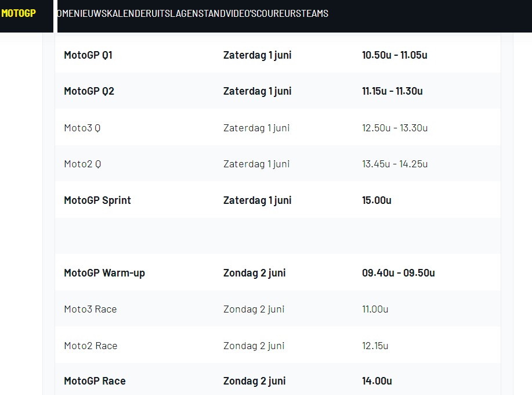Select the date in MotoGP Q1 row
Viewport: 532px width, 395px height.
coord(257,55)
